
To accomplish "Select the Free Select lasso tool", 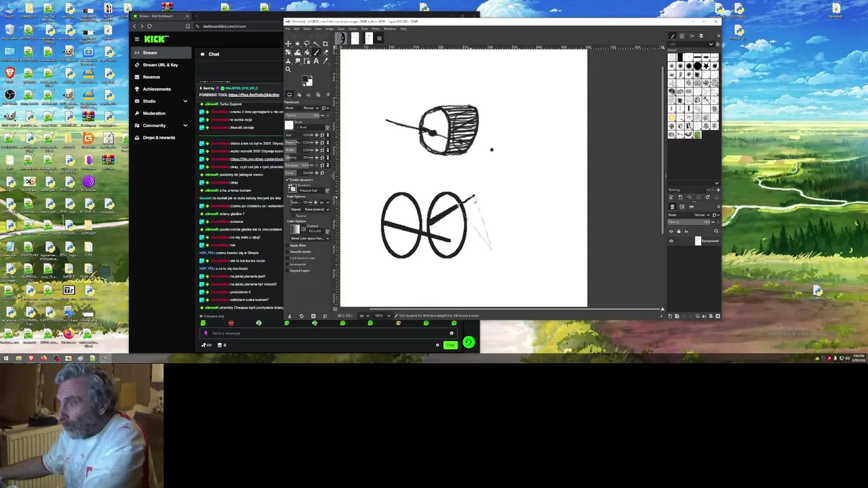I will tap(307, 43).
